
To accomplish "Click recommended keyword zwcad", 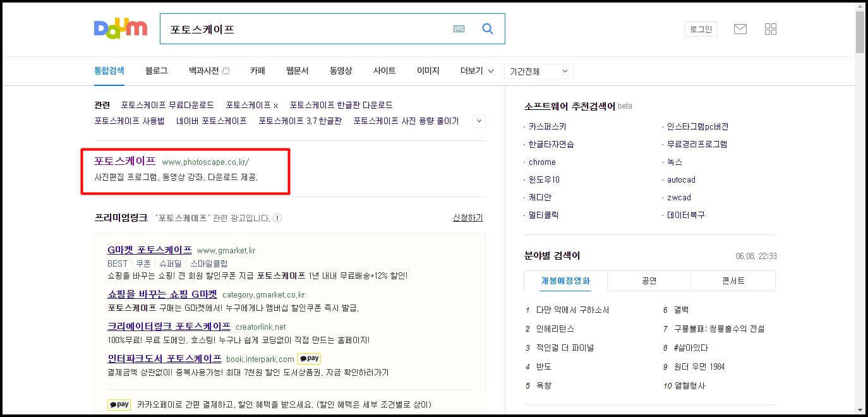I will pos(679,197).
